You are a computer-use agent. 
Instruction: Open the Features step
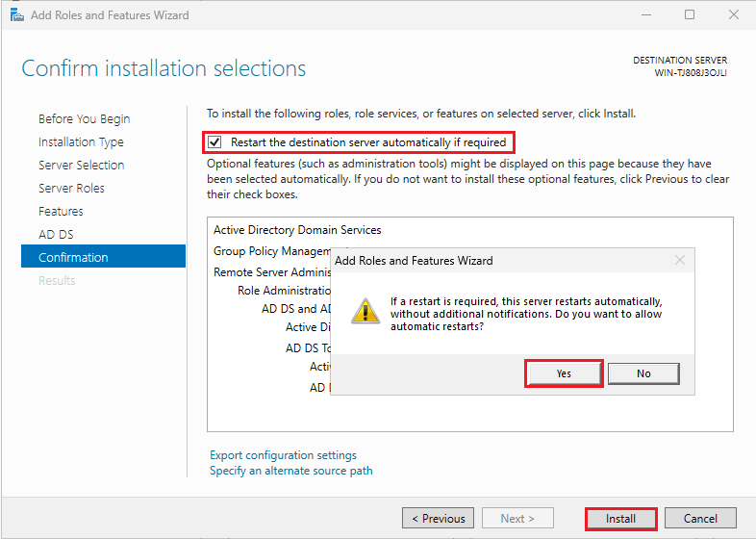click(x=61, y=212)
